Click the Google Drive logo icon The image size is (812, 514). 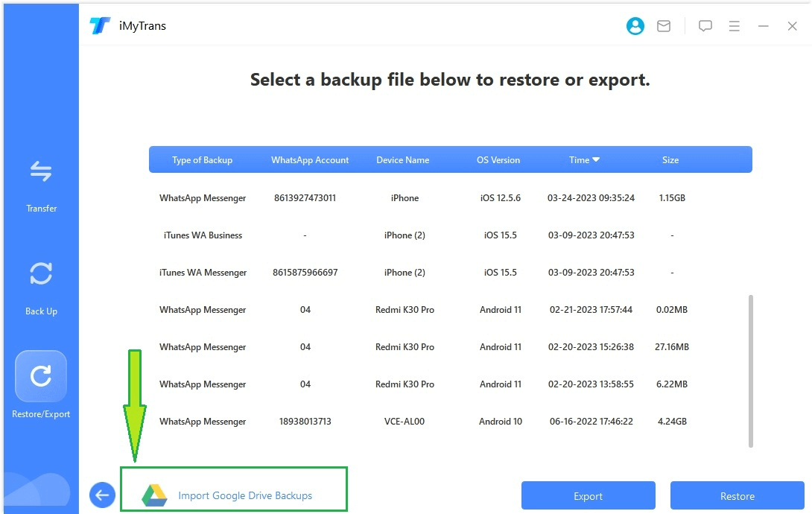154,495
